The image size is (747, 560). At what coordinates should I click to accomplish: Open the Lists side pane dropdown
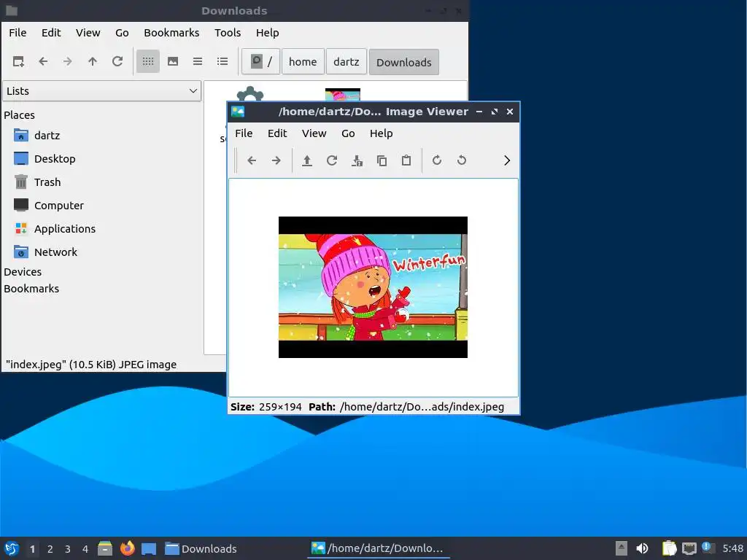tap(102, 91)
